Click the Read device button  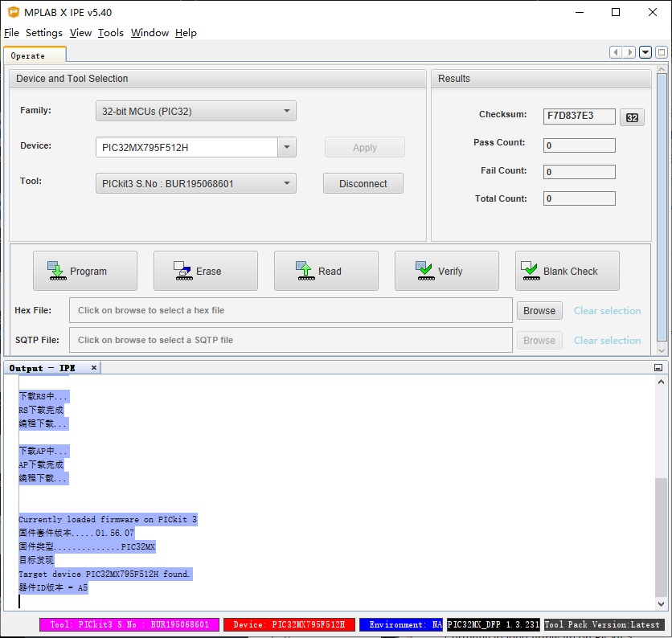[326, 271]
